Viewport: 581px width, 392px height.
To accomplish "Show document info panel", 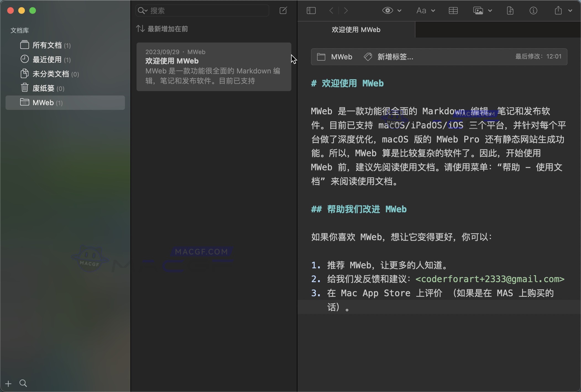I will (x=533, y=10).
